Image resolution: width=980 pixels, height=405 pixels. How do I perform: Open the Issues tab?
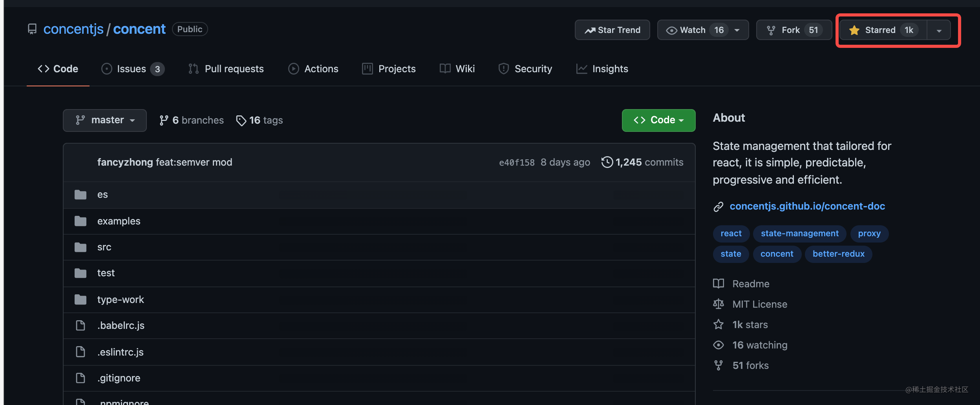pos(133,69)
